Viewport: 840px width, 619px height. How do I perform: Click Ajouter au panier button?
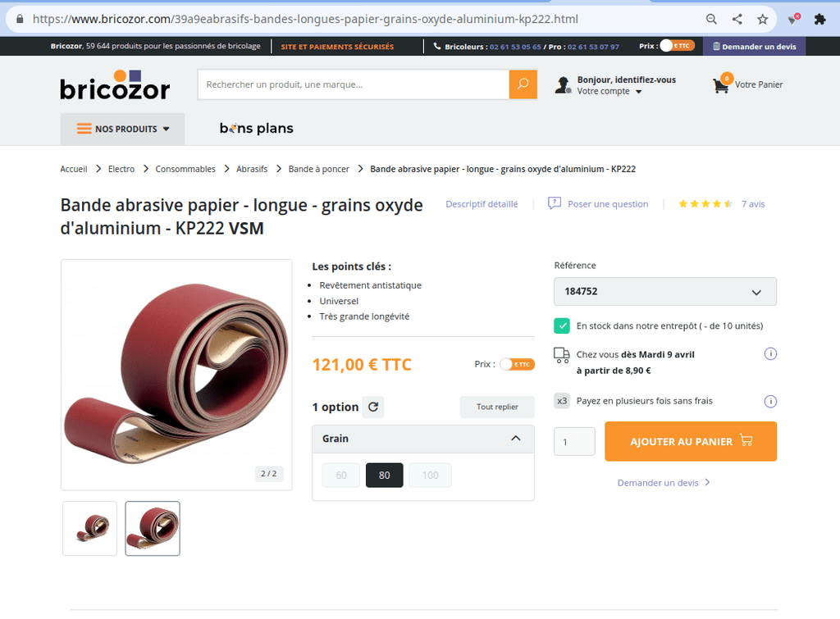[x=691, y=441]
